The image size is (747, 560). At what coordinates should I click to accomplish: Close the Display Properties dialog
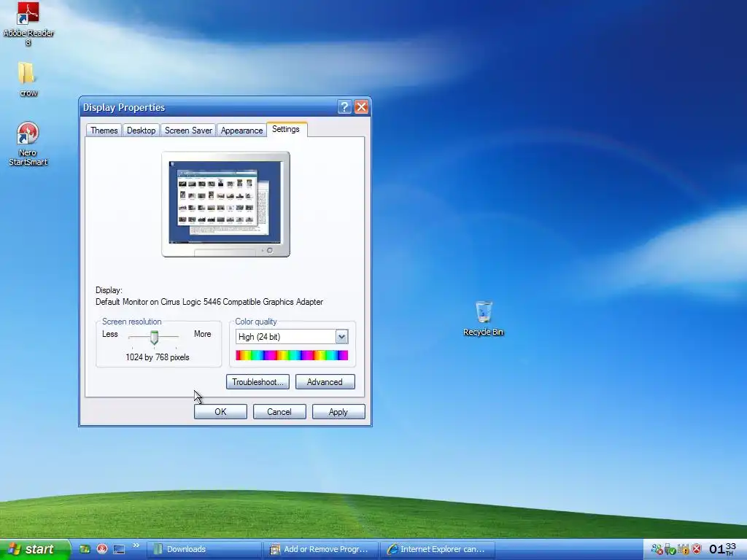click(362, 107)
